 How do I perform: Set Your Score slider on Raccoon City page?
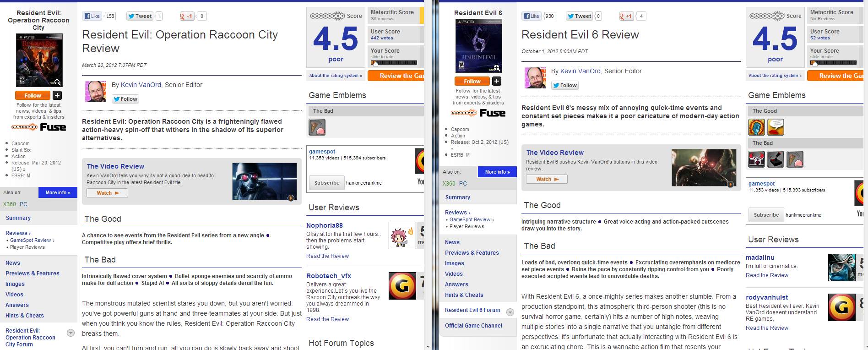pyautogui.click(x=394, y=62)
